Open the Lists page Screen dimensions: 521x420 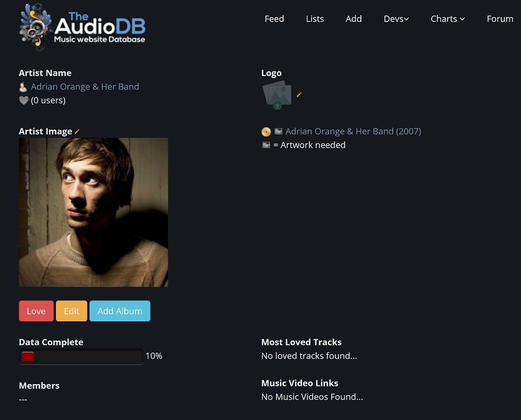[315, 19]
